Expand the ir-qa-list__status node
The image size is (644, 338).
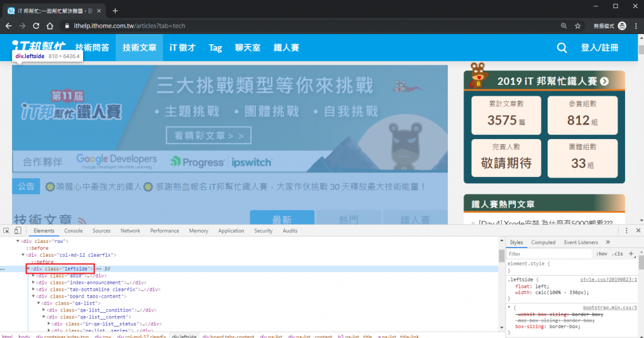[49, 324]
